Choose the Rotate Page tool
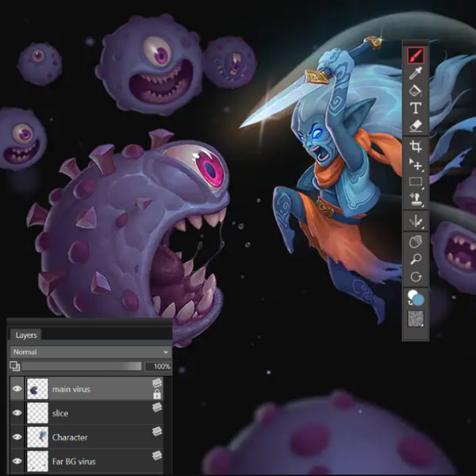 [415, 277]
